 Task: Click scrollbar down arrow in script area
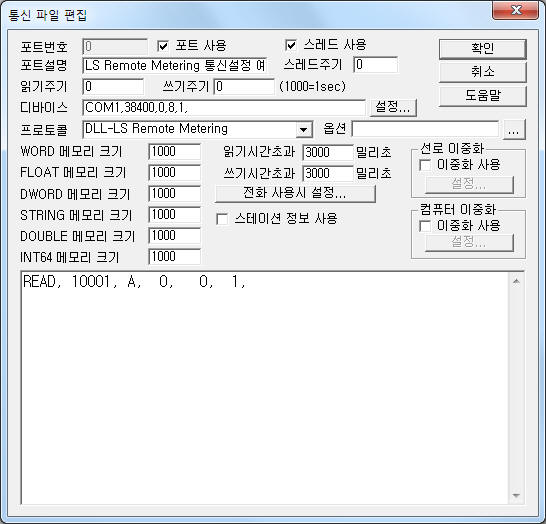[x=516, y=495]
